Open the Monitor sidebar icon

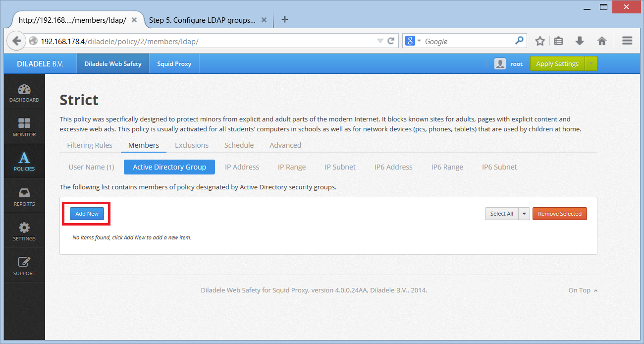24,127
